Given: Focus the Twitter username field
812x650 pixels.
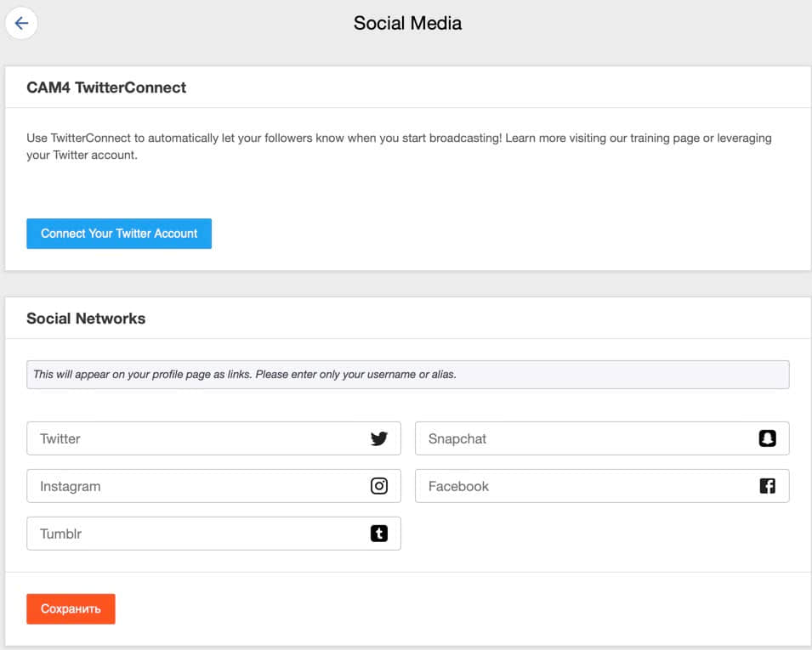Looking at the screenshot, I should (x=196, y=438).
